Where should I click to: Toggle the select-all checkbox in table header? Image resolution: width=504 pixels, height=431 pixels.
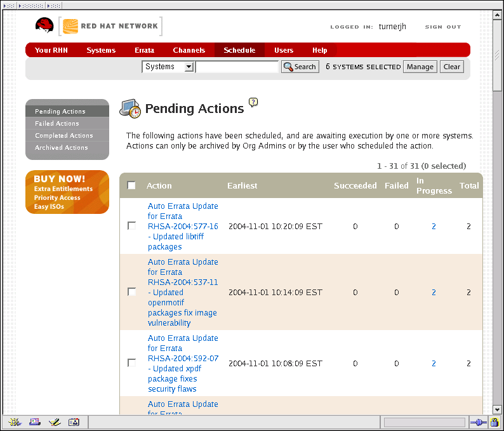131,185
